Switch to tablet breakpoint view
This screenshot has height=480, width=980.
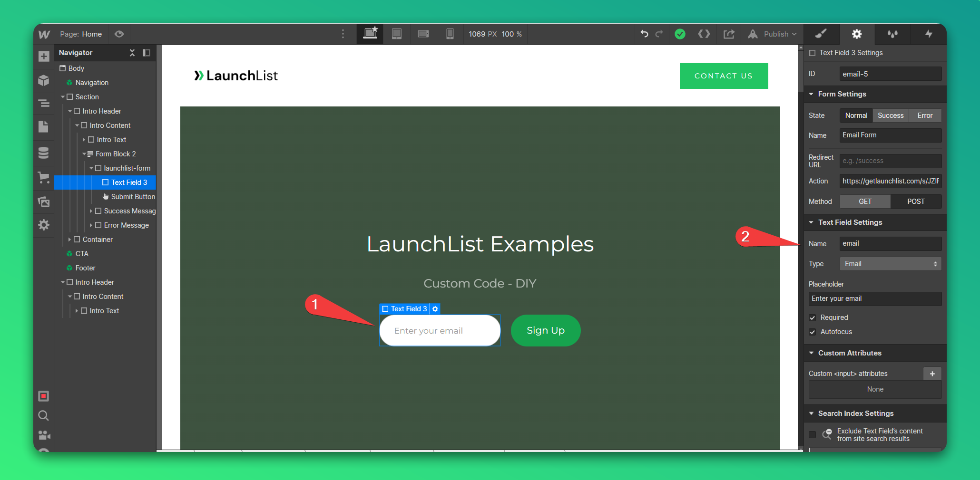point(397,34)
